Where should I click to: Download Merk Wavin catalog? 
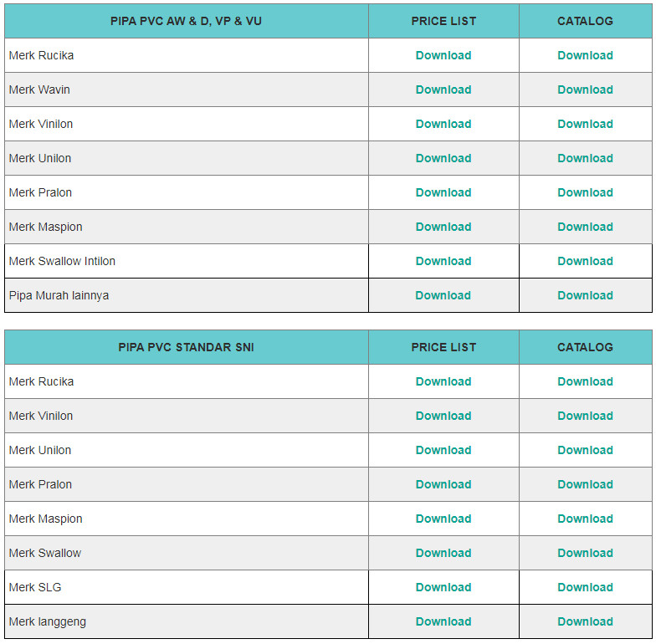[x=585, y=89]
